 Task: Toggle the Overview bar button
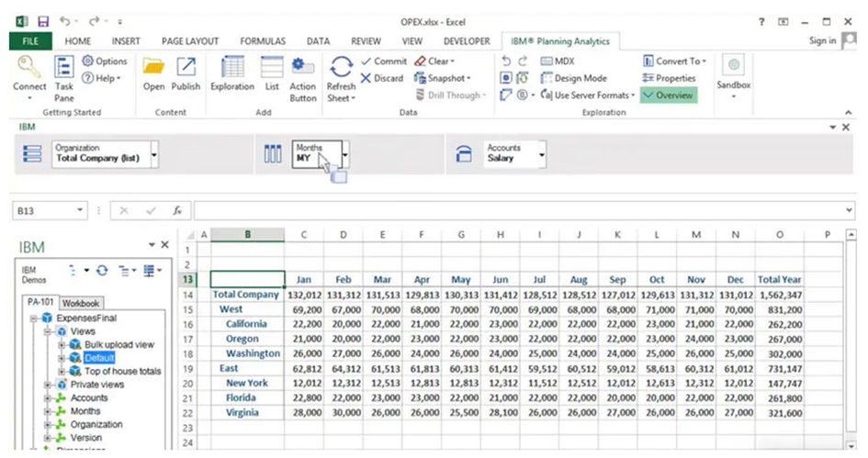click(669, 95)
